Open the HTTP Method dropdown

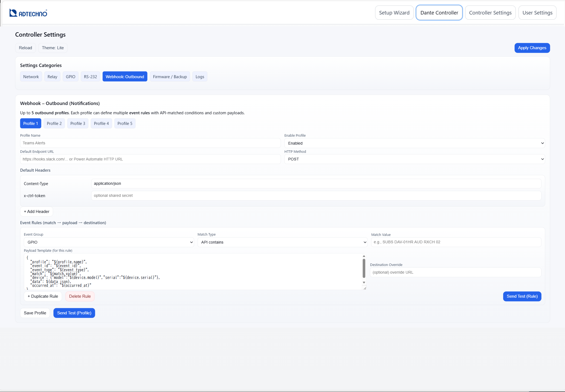point(415,159)
